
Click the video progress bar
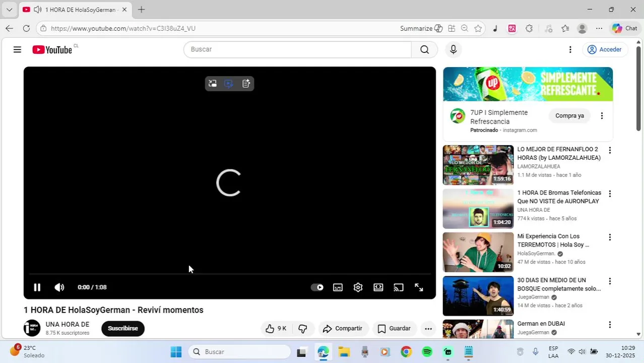[230, 274]
